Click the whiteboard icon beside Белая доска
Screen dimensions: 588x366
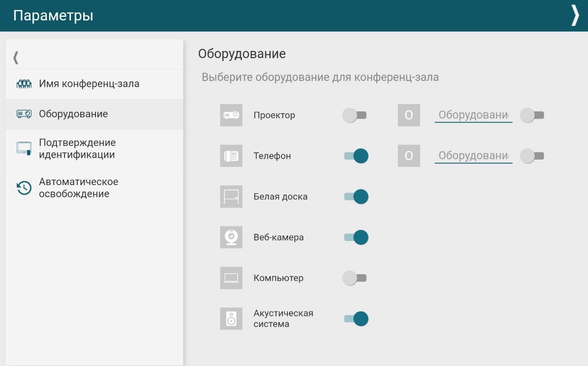[231, 197]
